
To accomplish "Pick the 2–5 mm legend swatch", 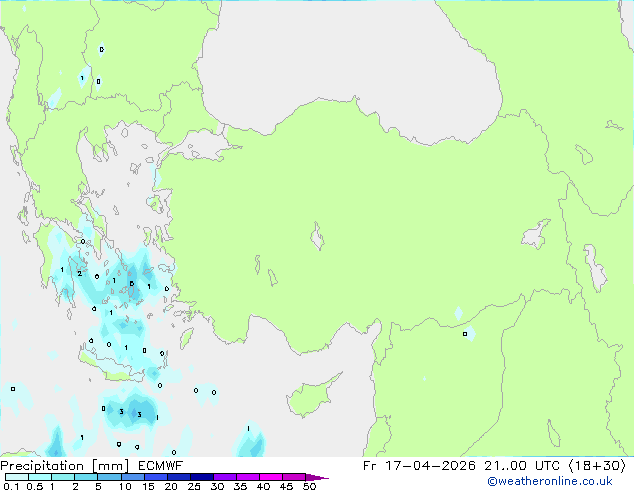I will [x=86, y=477].
